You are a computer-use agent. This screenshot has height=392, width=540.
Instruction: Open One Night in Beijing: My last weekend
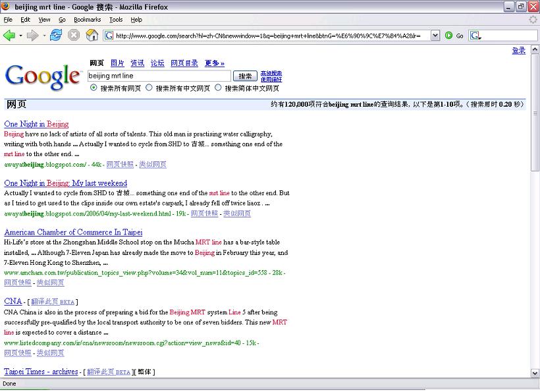click(x=66, y=183)
